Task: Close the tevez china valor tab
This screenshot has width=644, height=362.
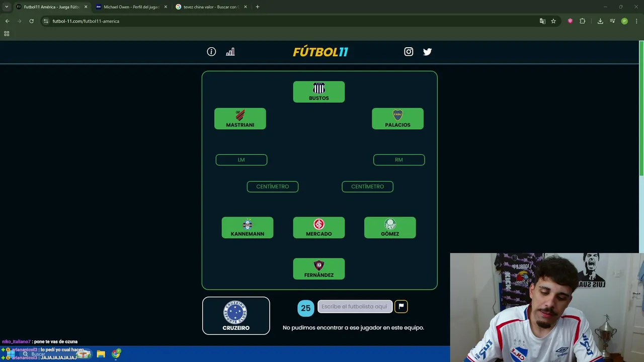Action: 246,7
